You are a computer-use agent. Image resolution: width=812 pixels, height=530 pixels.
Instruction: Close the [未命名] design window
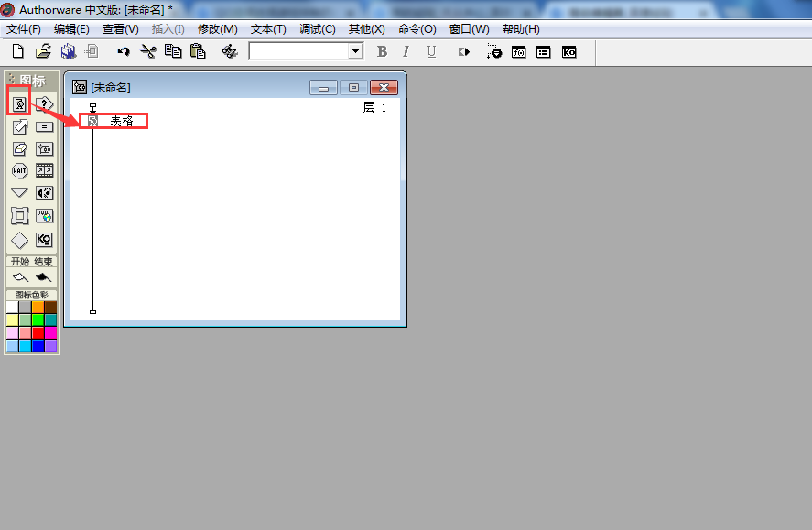pos(384,88)
